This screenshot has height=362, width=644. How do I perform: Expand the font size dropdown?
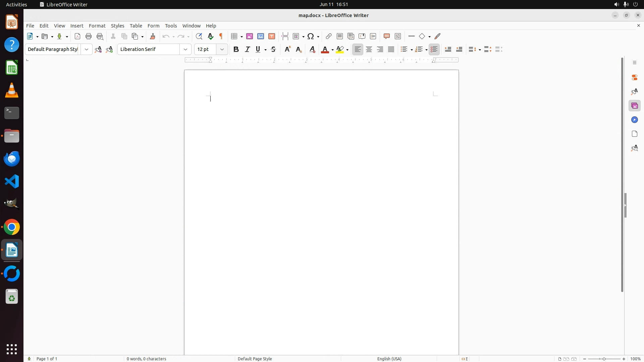pos(222,50)
